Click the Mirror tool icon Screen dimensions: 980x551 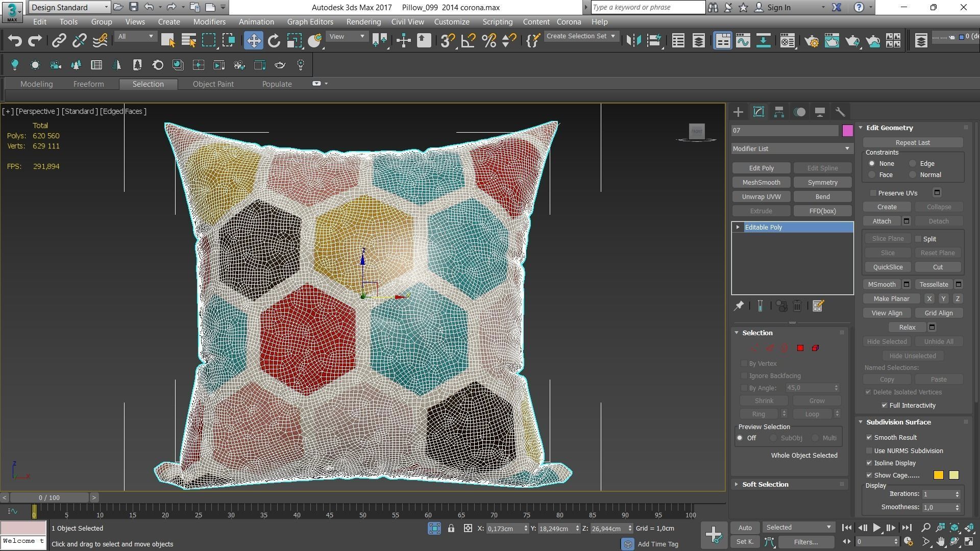click(633, 41)
